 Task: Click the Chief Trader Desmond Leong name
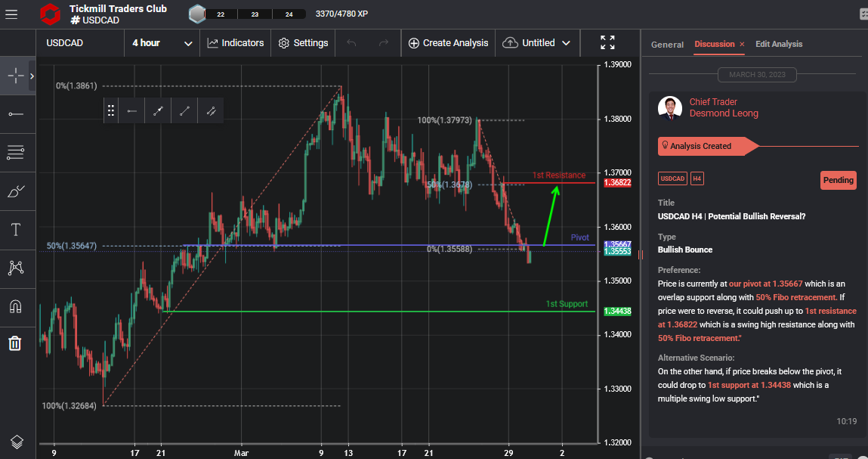(x=724, y=107)
